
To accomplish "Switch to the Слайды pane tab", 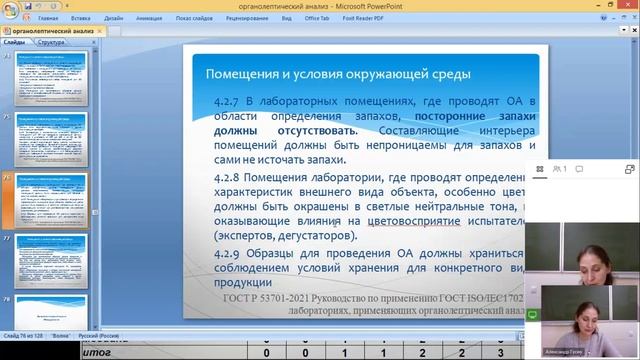I will (x=14, y=42).
